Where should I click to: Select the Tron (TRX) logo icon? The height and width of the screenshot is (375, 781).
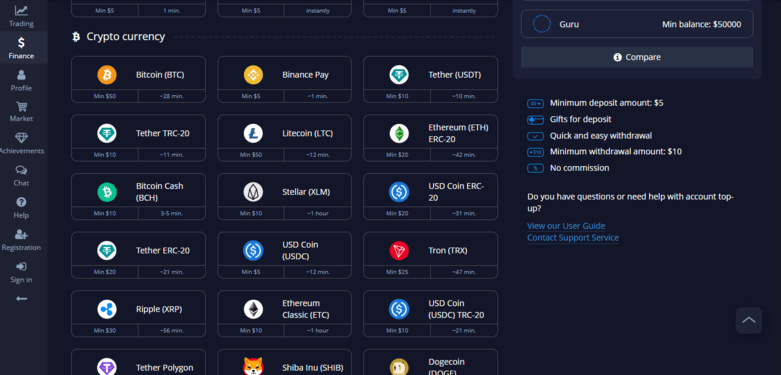coord(399,250)
